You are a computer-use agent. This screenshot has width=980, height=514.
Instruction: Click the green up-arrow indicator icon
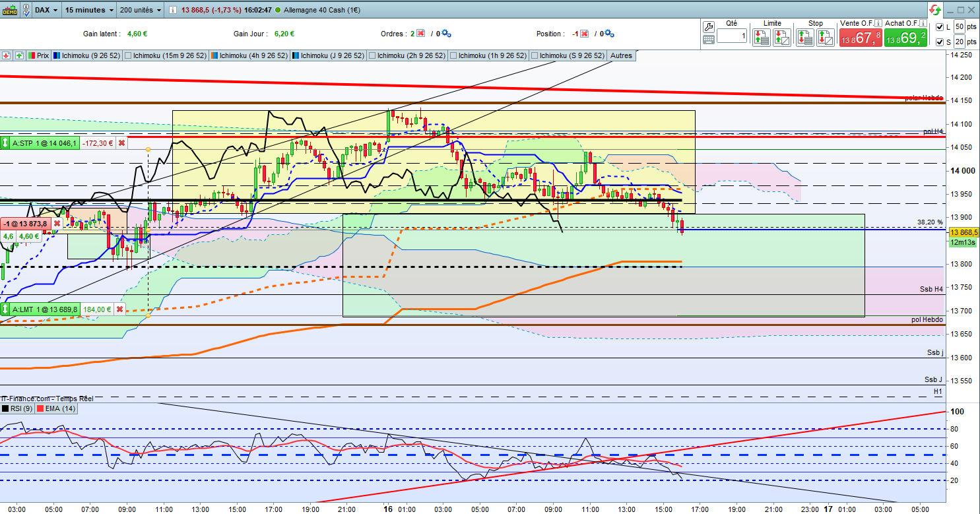click(18, 56)
